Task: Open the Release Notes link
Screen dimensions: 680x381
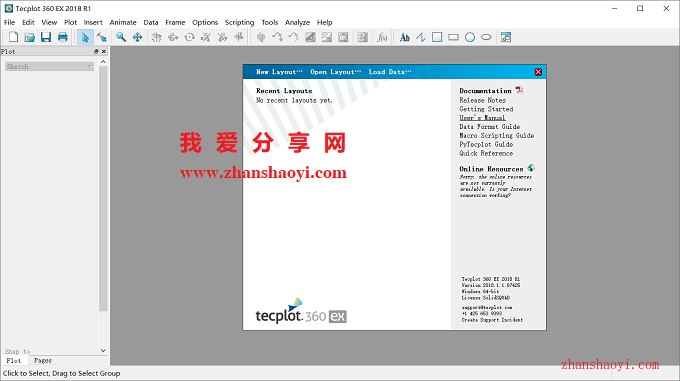Action: [482, 100]
